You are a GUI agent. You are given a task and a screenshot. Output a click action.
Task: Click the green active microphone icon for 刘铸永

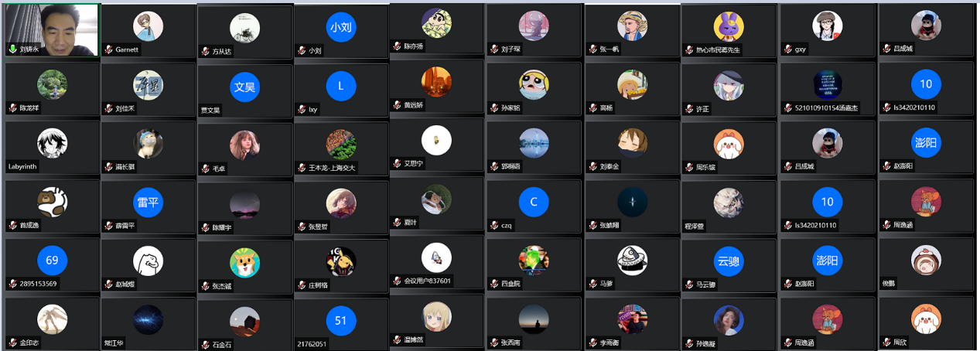pos(13,49)
